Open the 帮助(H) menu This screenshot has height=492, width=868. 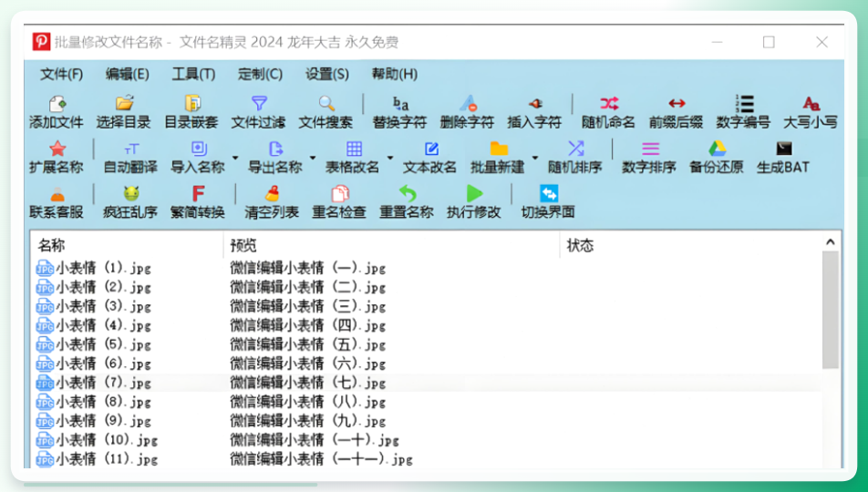pos(394,74)
